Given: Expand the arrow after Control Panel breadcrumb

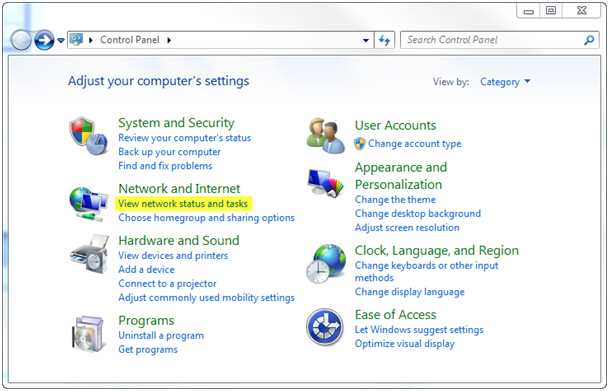Looking at the screenshot, I should click(169, 40).
